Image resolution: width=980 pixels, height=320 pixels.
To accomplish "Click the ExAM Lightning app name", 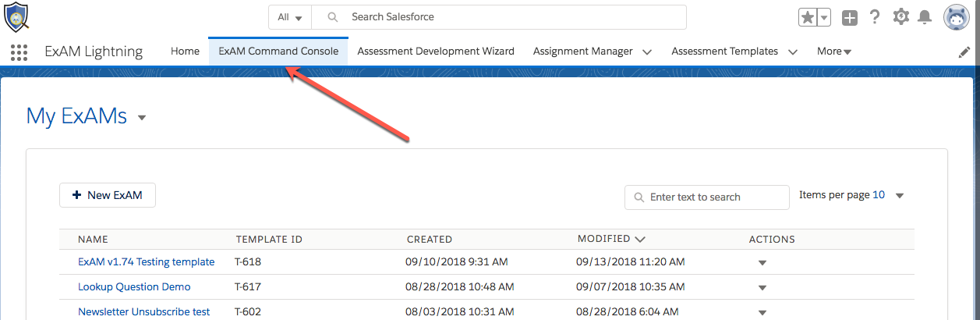I will coord(94,52).
